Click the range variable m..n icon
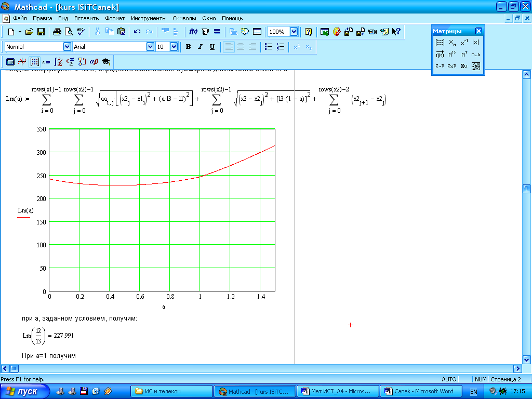Image resolution: width=532 pixels, height=399 pixels. (476, 55)
